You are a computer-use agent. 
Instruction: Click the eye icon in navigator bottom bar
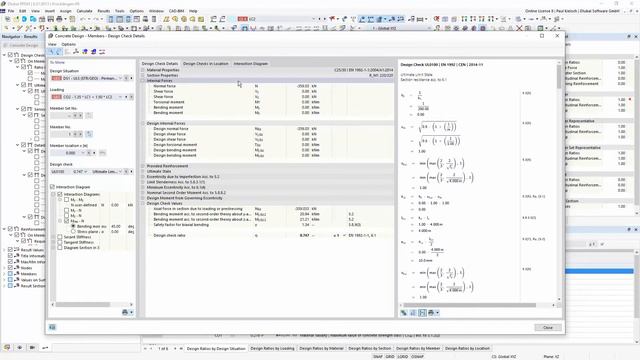pos(20,347)
